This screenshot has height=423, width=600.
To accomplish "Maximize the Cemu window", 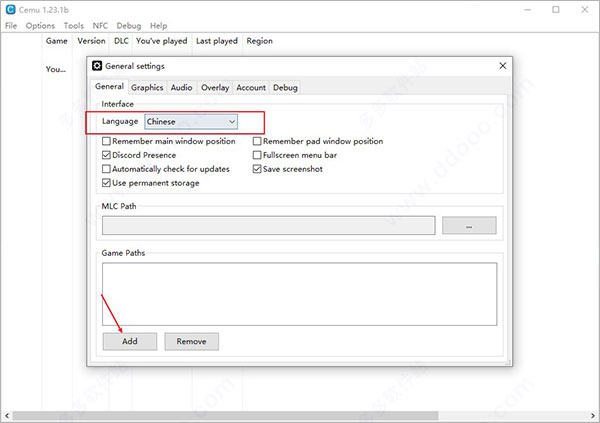I will (556, 10).
